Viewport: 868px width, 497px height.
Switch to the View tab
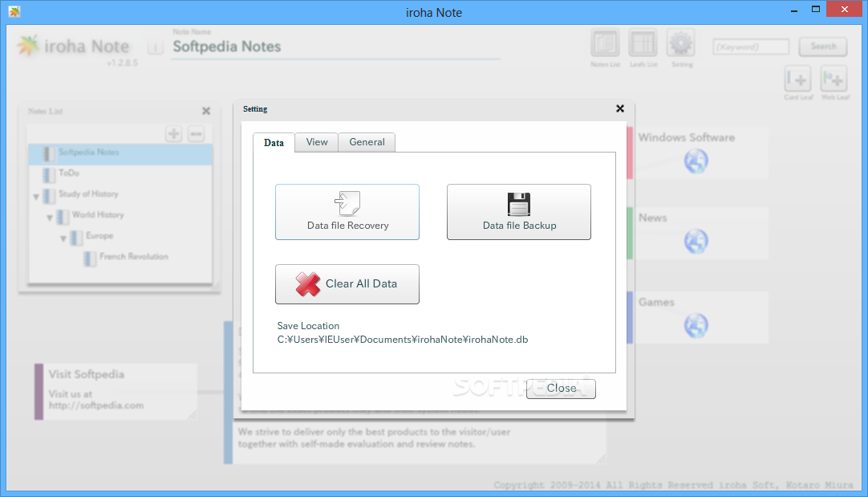click(x=317, y=142)
